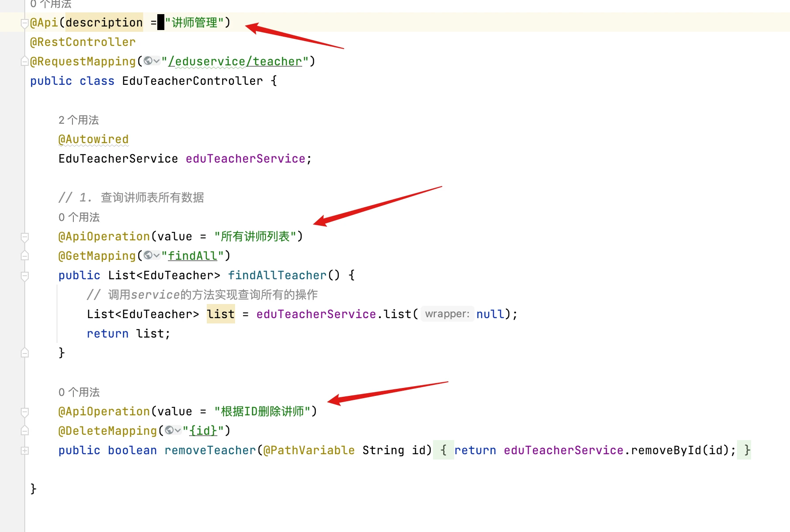Click '0 个用法' hint above removeTeacher
Screen dimensions: 790x532
79,392
